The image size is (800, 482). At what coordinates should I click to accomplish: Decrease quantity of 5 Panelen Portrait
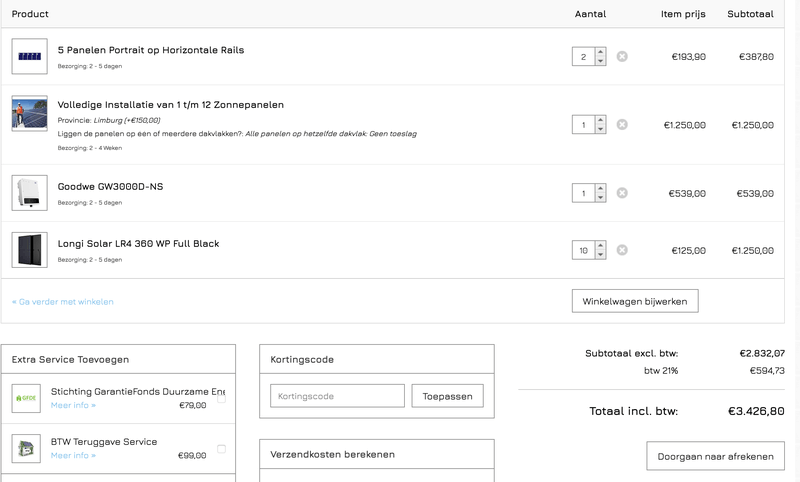(x=601, y=61)
